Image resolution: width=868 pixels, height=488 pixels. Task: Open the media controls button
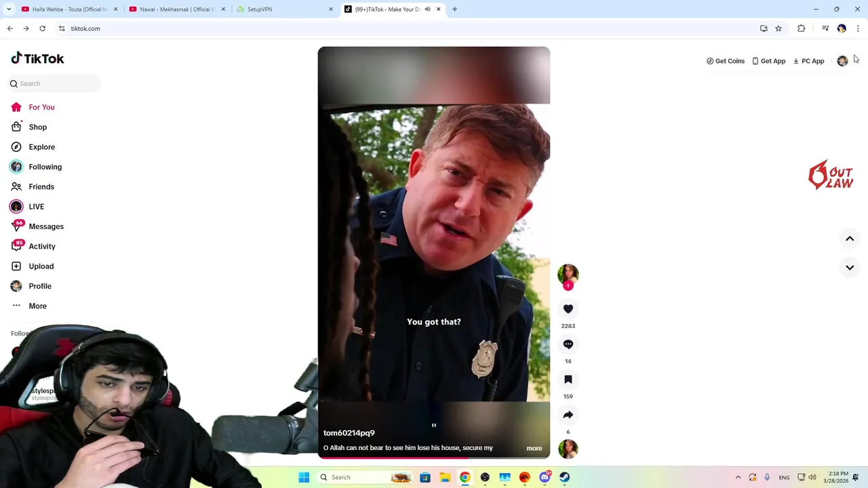pyautogui.click(x=825, y=28)
